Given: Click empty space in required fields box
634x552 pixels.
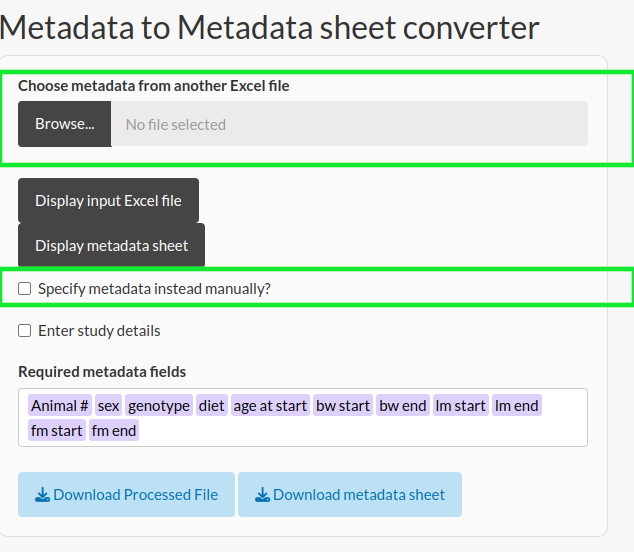Looking at the screenshot, I should coord(364,430).
